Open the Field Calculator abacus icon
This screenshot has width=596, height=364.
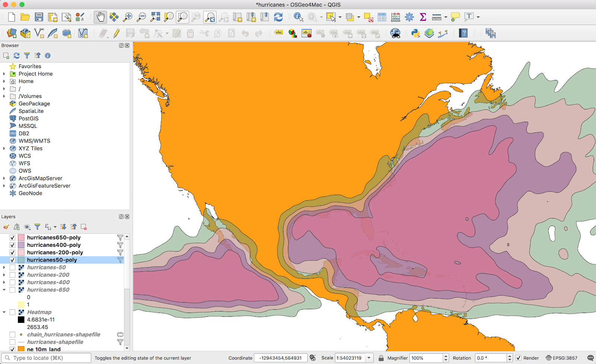click(396, 17)
